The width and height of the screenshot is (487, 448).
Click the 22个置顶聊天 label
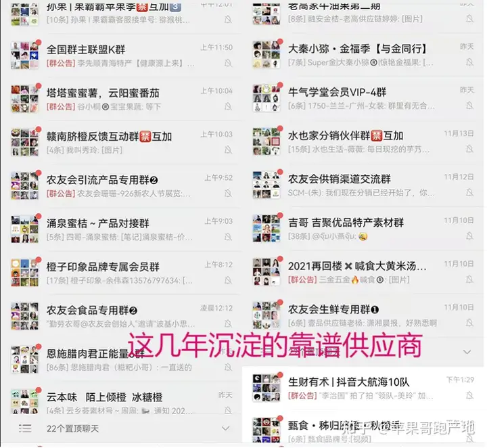pyautogui.click(x=72, y=429)
